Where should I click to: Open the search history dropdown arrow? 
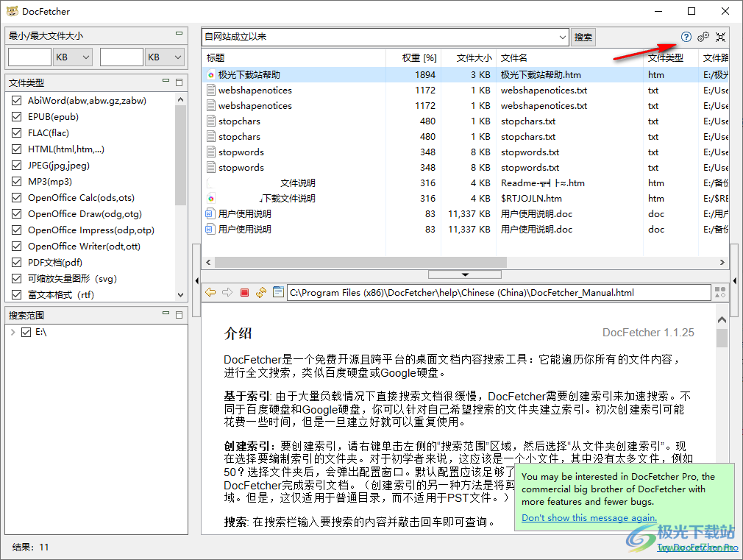[x=562, y=37]
